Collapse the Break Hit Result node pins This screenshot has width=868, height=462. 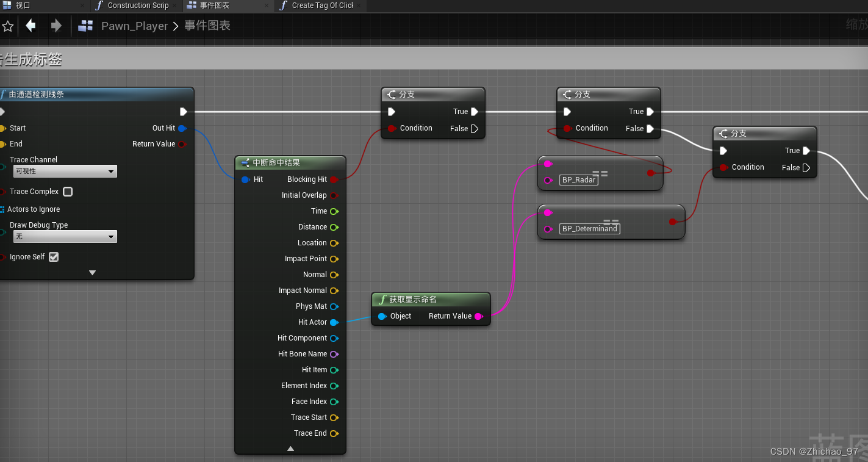point(290,449)
